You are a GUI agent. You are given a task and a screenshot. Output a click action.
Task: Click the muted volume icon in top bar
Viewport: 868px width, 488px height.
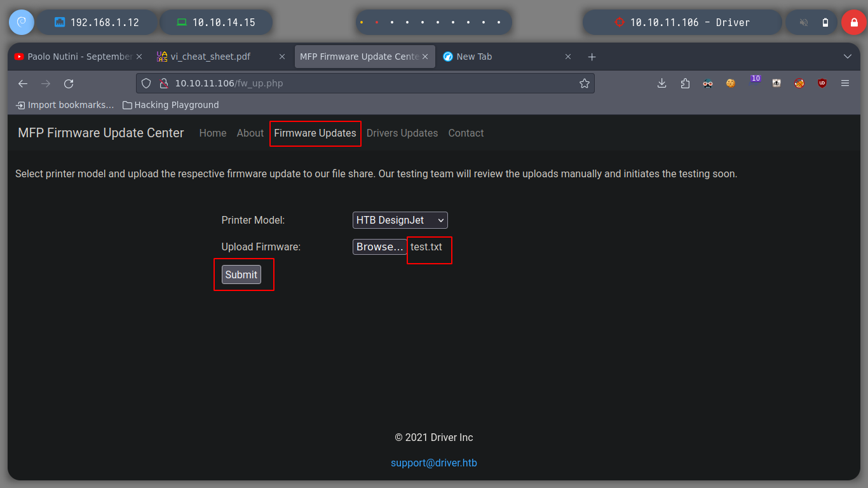[x=804, y=22]
